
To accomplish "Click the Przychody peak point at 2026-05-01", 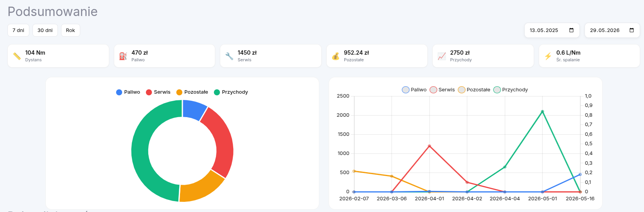I will (542, 112).
